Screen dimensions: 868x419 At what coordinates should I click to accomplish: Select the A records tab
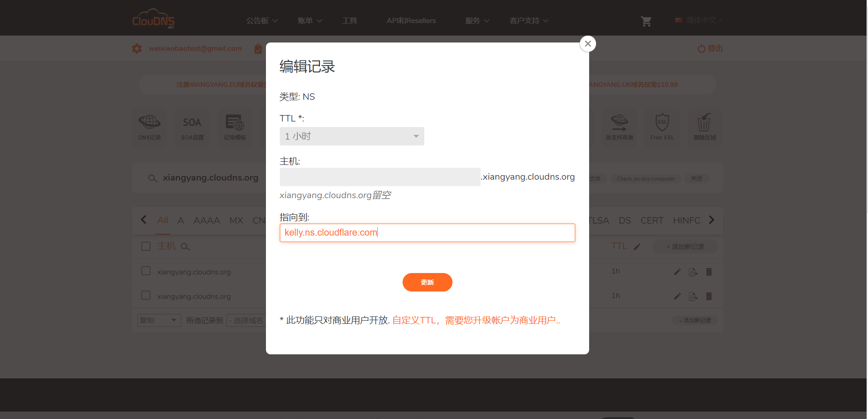click(x=181, y=220)
